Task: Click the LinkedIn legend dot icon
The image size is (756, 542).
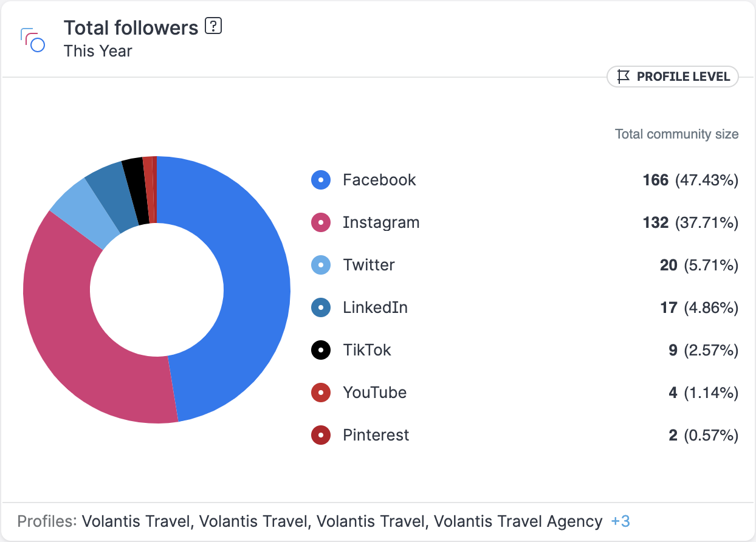Action: [x=321, y=307]
